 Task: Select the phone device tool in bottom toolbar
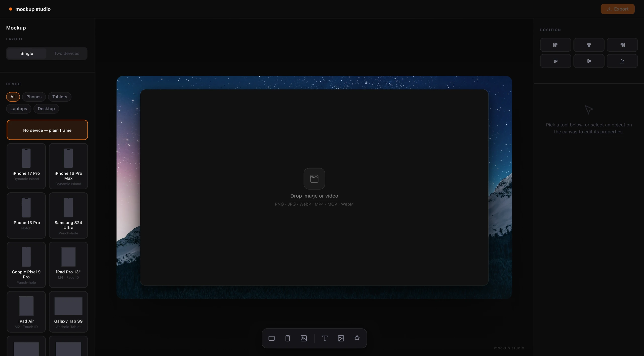tap(288, 338)
